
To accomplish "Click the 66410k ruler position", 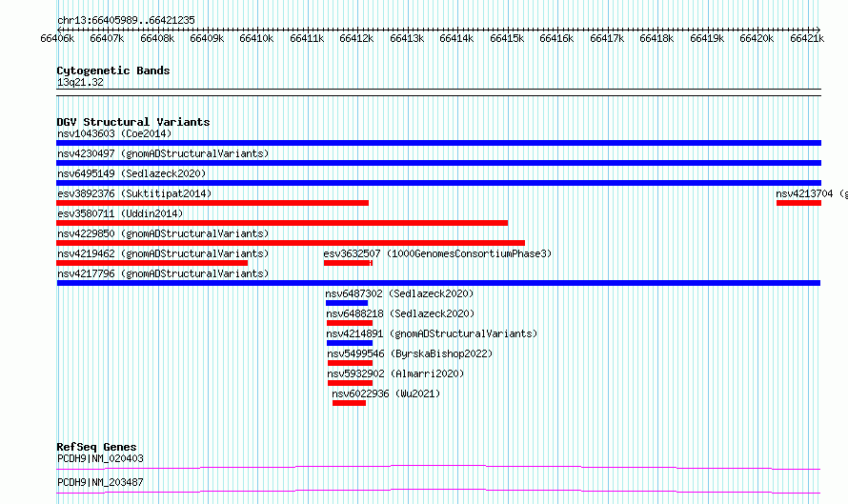I will pyautogui.click(x=257, y=38).
